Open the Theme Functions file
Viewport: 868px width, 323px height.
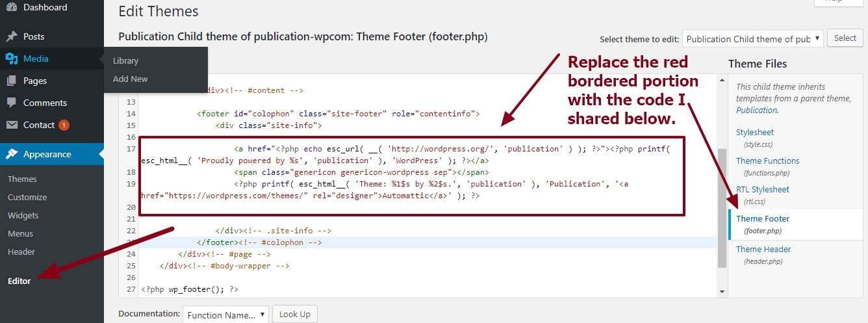click(767, 161)
